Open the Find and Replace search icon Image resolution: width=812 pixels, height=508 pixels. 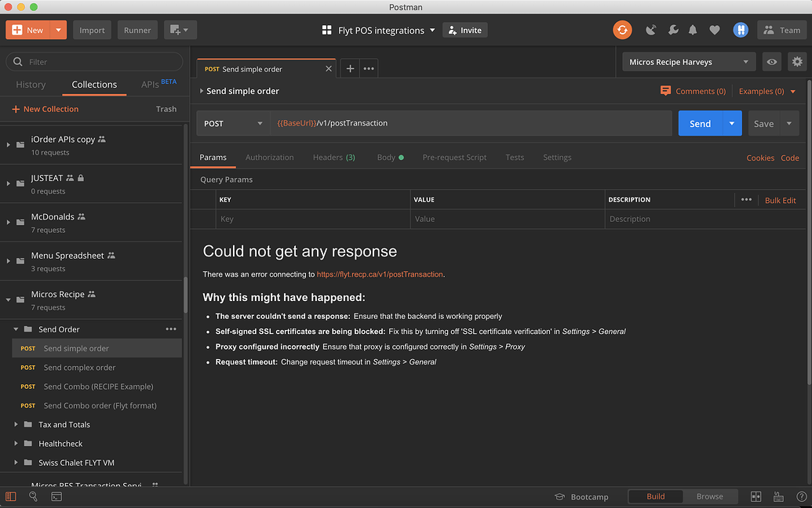point(32,496)
